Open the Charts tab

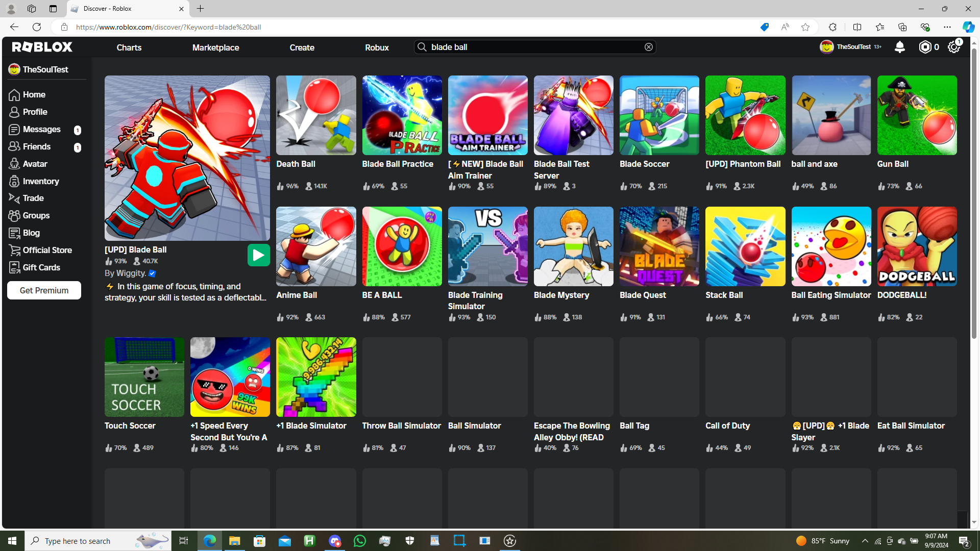click(x=129, y=47)
